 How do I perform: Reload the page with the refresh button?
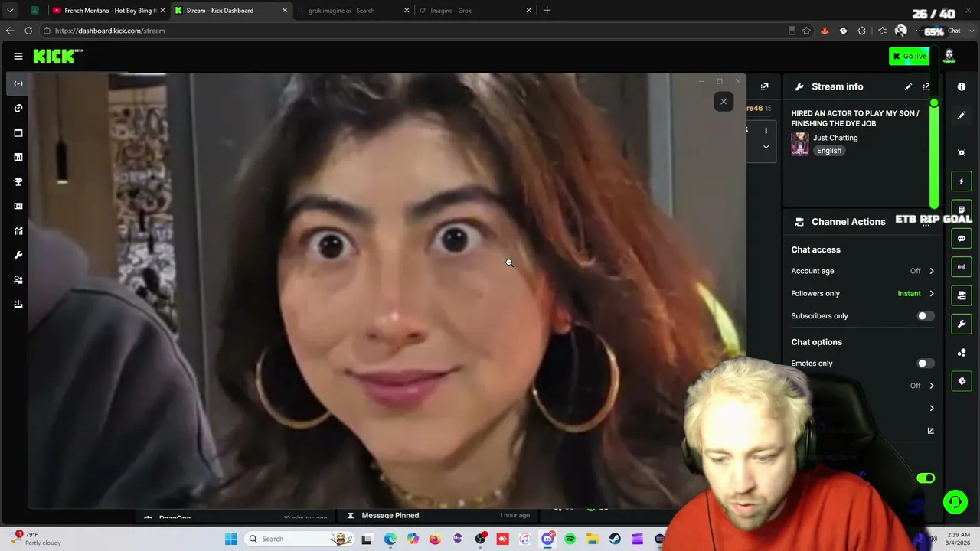click(x=28, y=31)
